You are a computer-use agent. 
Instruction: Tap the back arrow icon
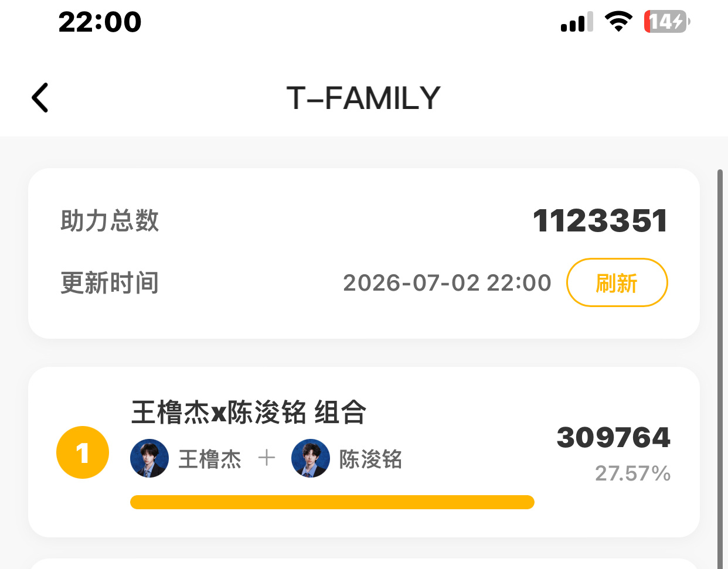click(40, 97)
